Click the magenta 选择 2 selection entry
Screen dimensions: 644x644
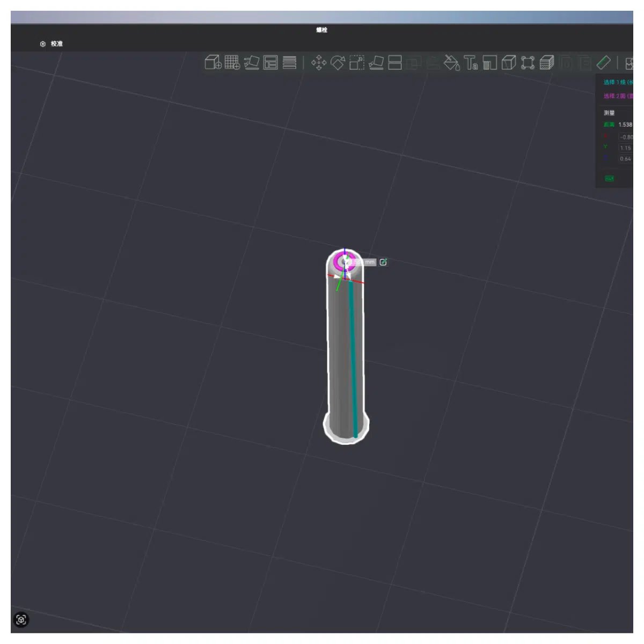(618, 96)
